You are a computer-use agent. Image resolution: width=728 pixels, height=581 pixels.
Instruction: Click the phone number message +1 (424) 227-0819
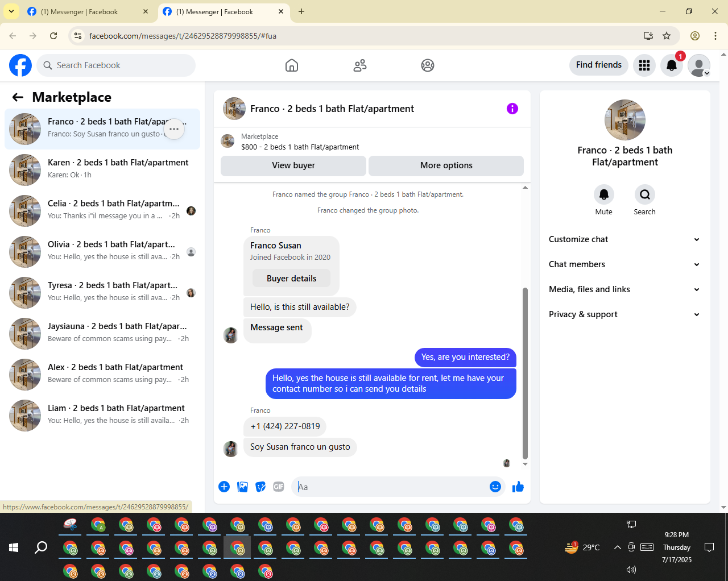click(x=286, y=426)
